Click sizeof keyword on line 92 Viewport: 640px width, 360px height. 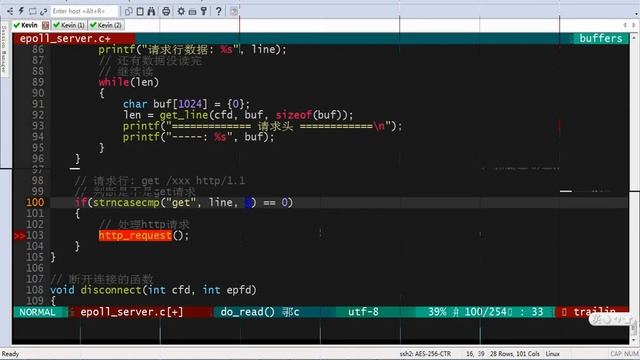click(x=294, y=115)
